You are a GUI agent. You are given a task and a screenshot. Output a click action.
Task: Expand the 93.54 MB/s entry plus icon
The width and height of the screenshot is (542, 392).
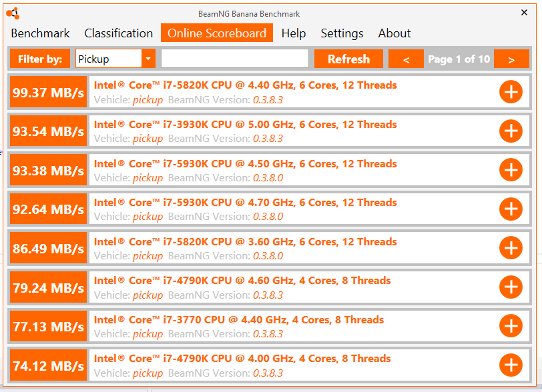click(x=511, y=131)
